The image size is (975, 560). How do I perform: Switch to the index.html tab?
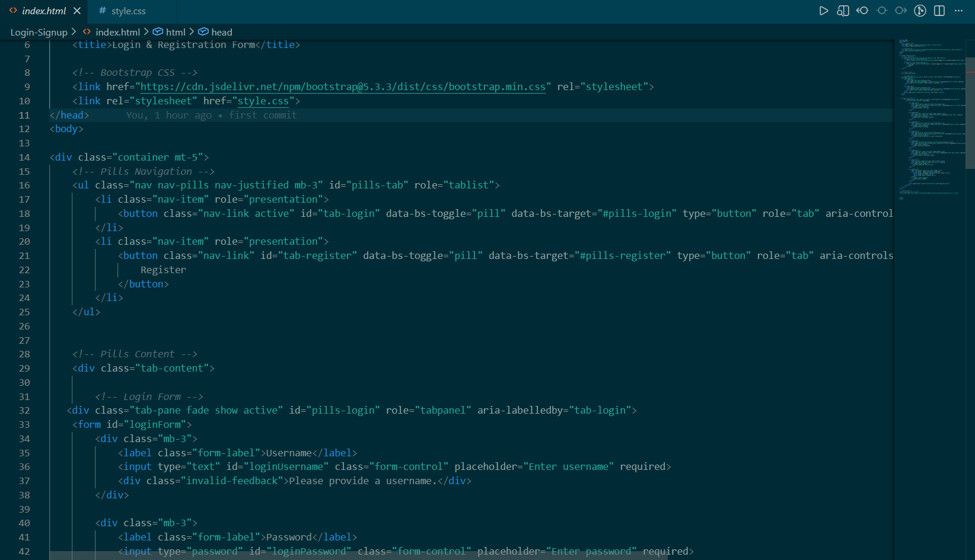(42, 10)
